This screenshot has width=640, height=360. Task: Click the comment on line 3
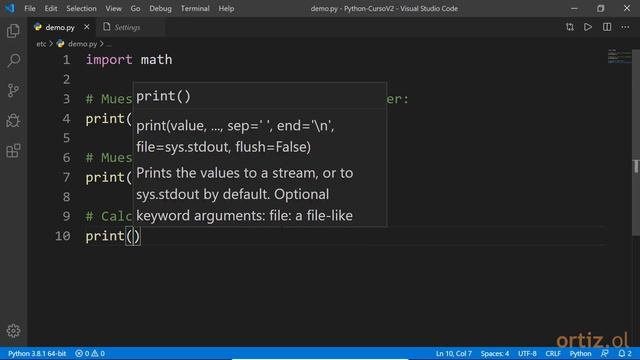pos(109,99)
